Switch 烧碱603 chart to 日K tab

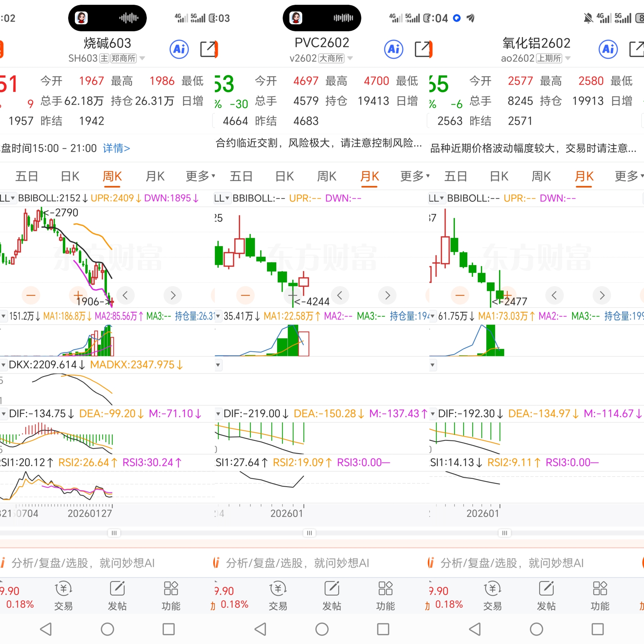tap(70, 176)
